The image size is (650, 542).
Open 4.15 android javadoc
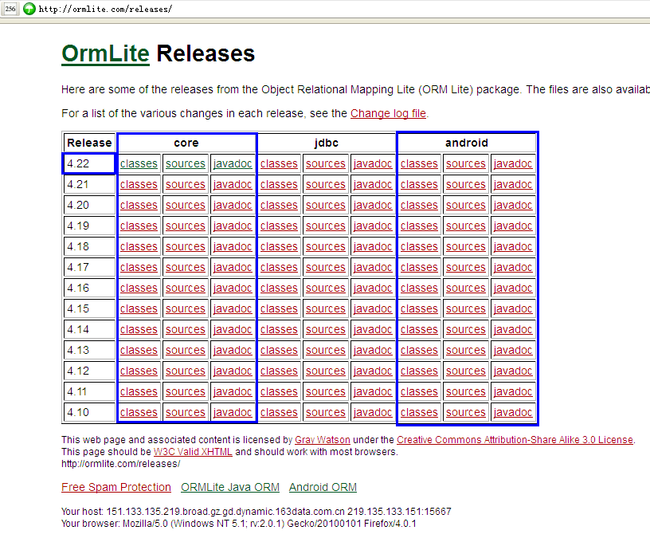tap(513, 309)
